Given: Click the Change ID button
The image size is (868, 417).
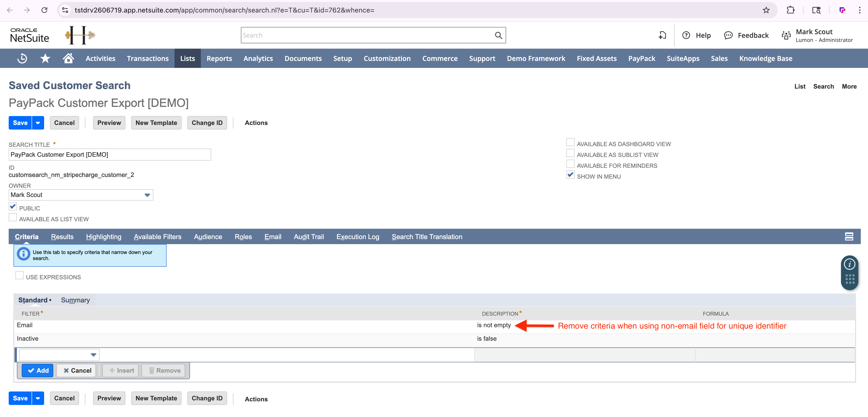Looking at the screenshot, I should pos(207,123).
